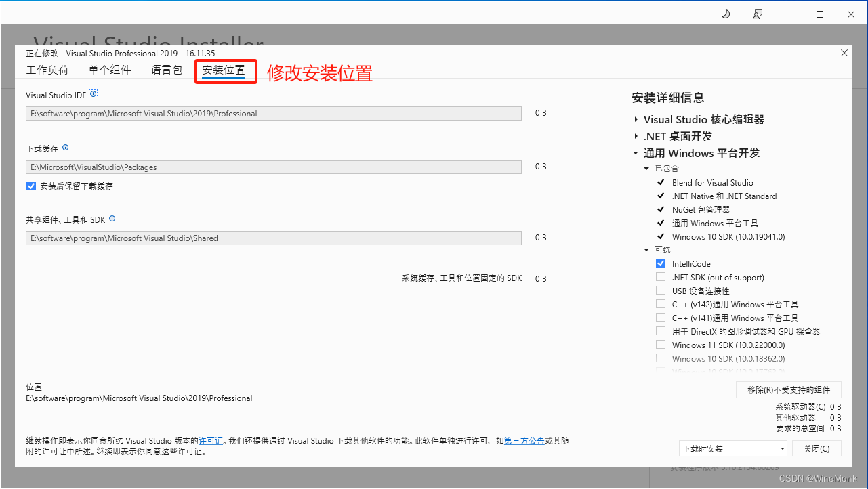
Task: Click the 下载缓存 path field
Action: [274, 167]
